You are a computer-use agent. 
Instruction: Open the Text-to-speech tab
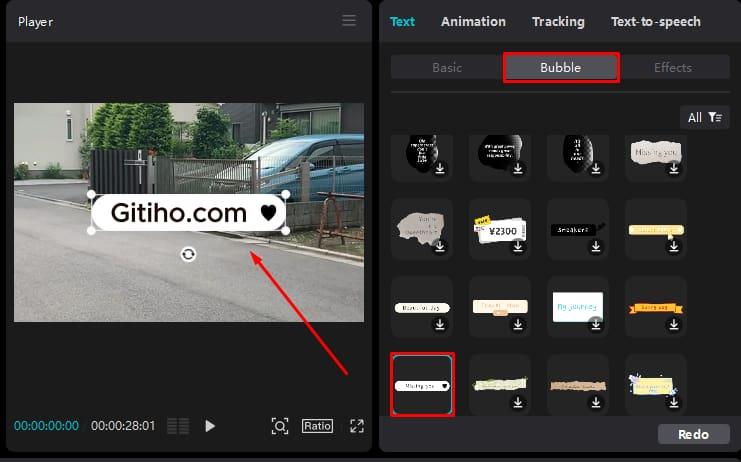coord(655,22)
